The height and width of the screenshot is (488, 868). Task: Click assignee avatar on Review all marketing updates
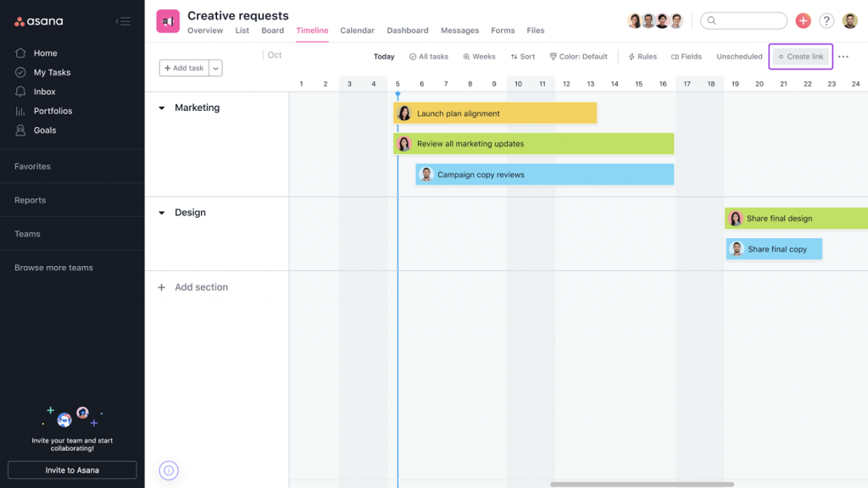pyautogui.click(x=404, y=144)
